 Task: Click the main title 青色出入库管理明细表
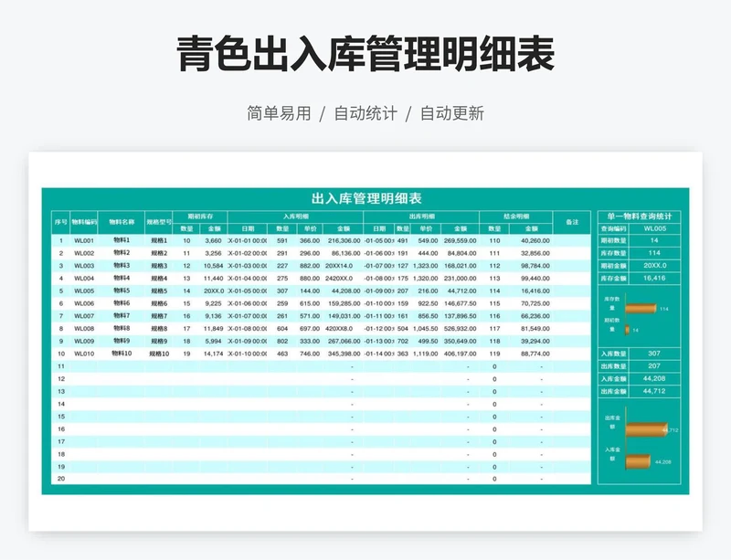tap(365, 54)
